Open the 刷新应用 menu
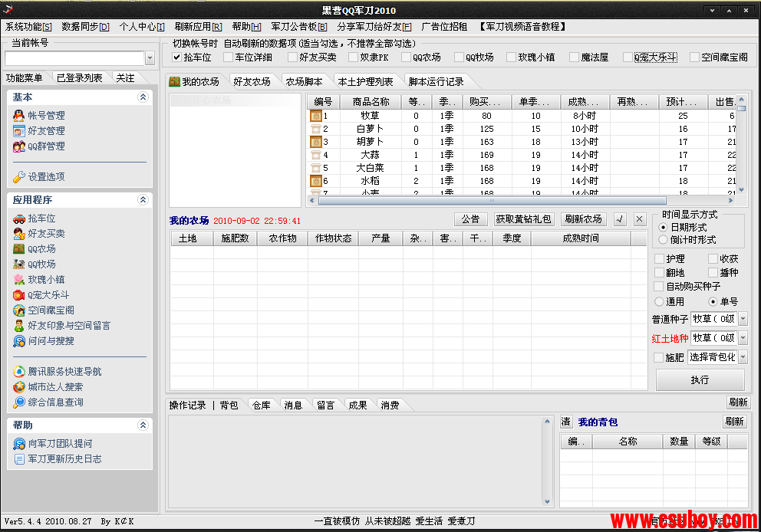Image resolution: width=761 pixels, height=532 pixels. click(198, 27)
